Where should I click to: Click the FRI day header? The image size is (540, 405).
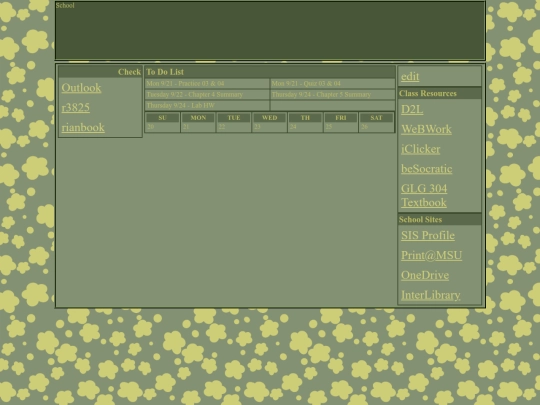[341, 118]
